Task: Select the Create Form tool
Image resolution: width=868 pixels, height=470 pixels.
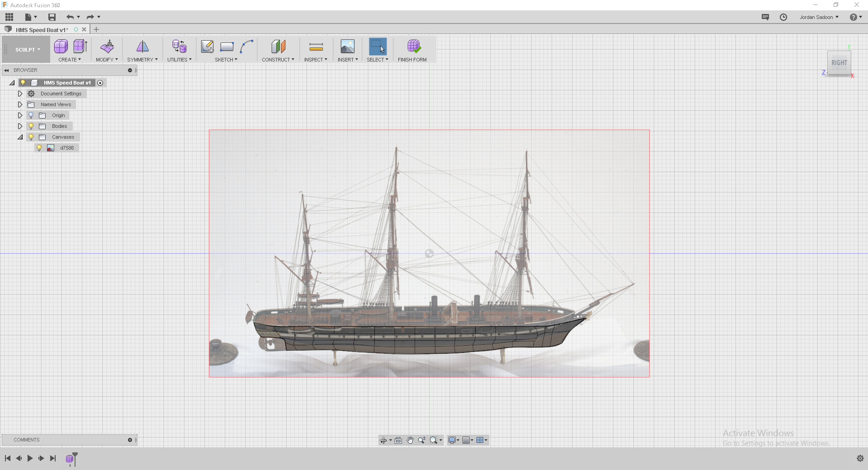Action: [x=61, y=47]
